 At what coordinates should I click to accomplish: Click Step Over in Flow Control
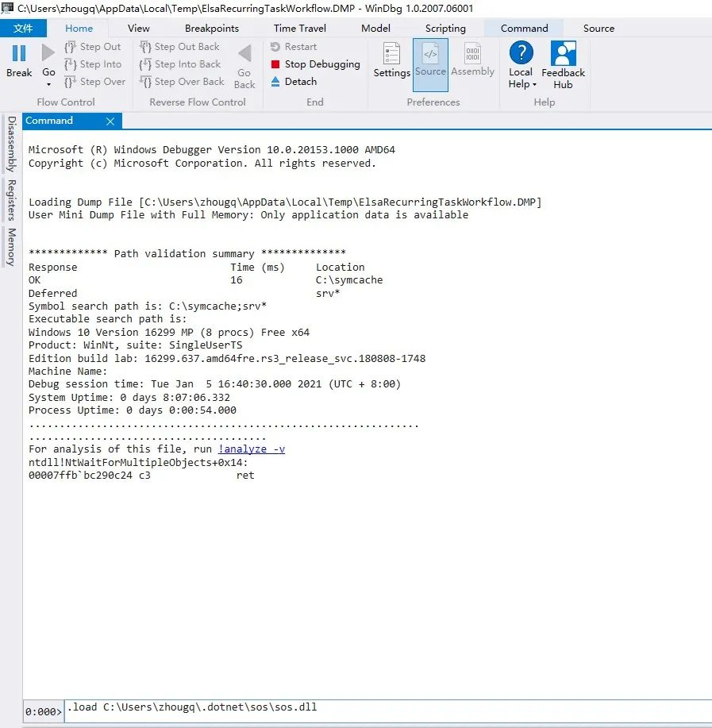[x=95, y=82]
